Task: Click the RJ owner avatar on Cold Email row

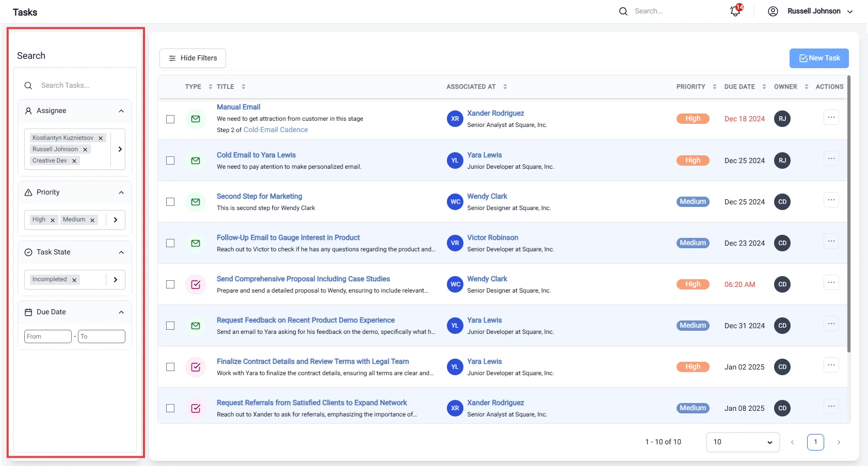Action: coord(782,160)
